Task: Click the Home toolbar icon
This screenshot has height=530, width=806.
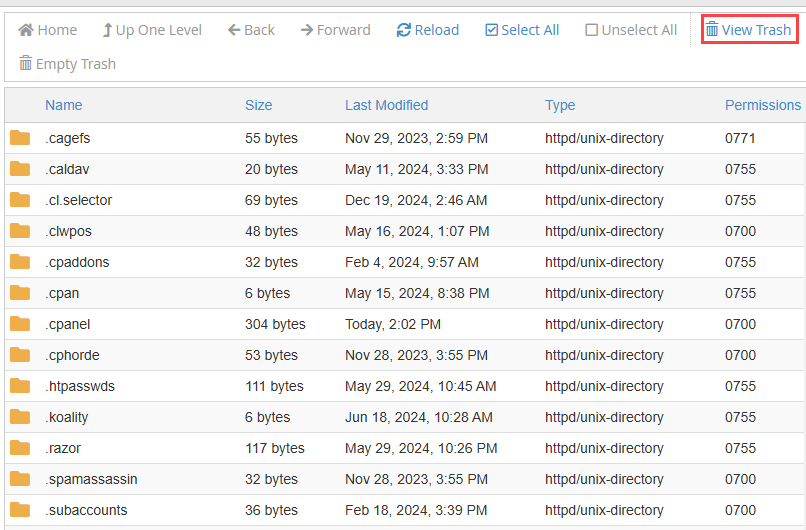Action: point(27,30)
